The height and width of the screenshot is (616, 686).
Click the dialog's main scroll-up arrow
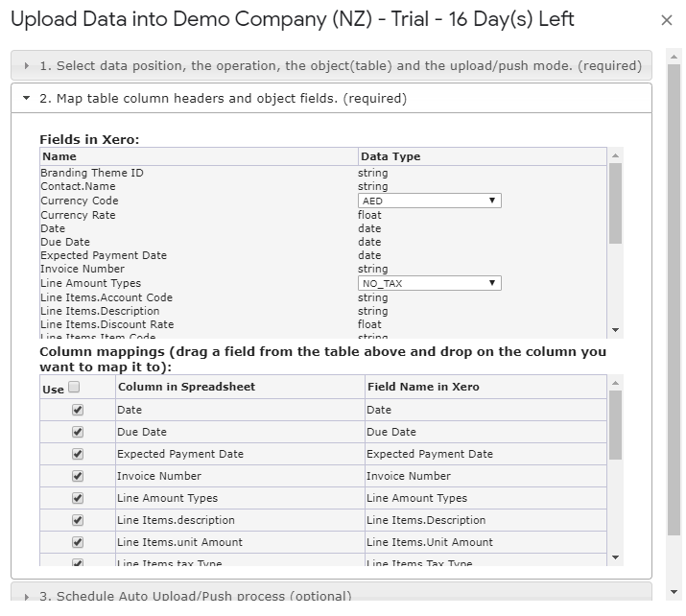tap(674, 57)
